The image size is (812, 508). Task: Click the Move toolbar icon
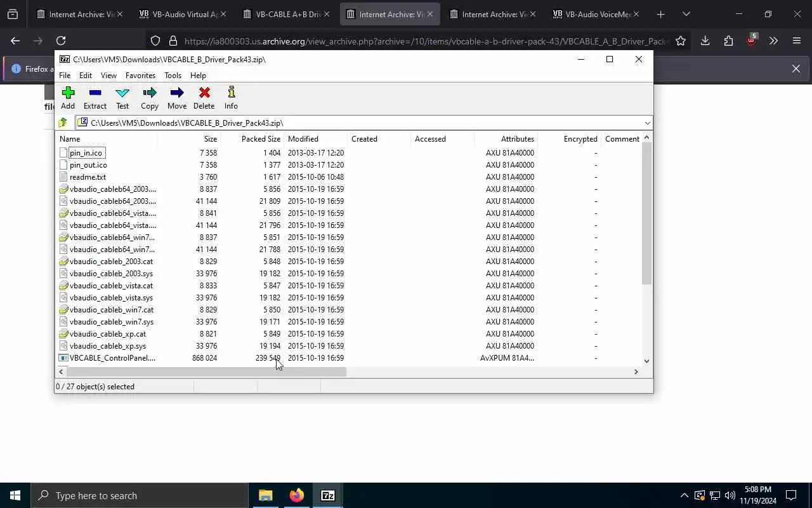pyautogui.click(x=177, y=98)
